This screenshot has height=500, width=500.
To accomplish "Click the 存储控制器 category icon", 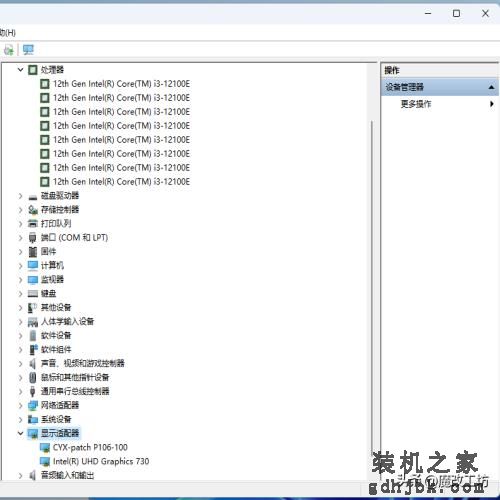I will pyautogui.click(x=33, y=210).
